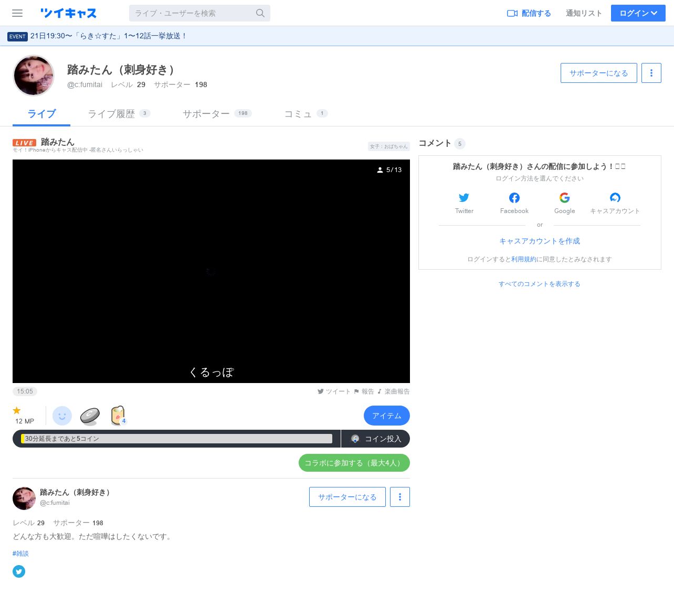
Task: Send the tea cup item with badge 4
Action: 119,416
